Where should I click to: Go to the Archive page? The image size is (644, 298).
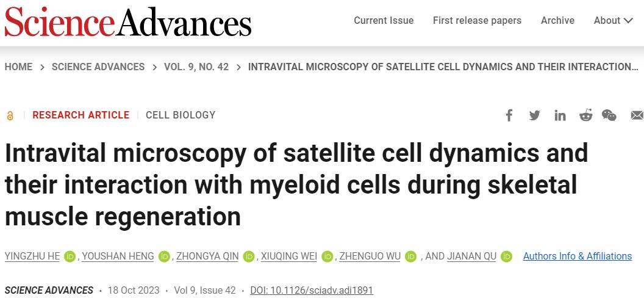tap(557, 21)
